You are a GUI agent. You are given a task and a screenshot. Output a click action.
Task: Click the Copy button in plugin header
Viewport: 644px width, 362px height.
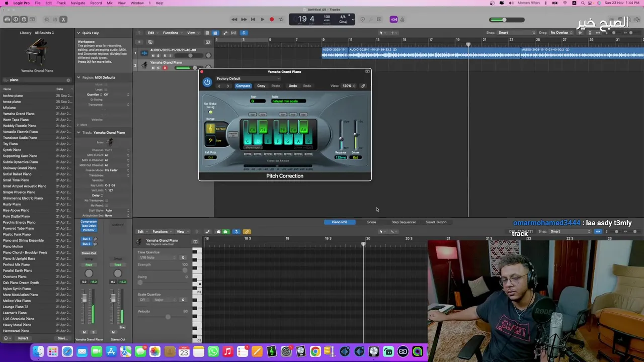tap(261, 86)
